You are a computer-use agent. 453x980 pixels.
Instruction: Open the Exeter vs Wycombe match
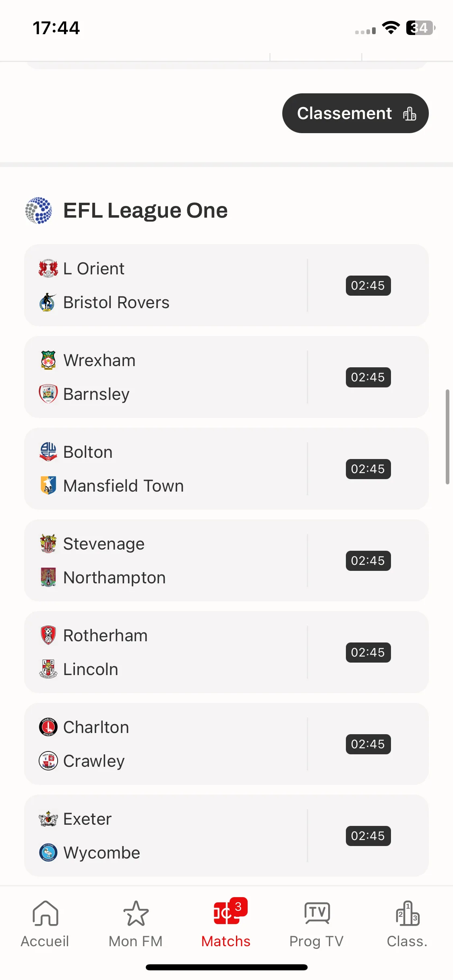[226, 836]
